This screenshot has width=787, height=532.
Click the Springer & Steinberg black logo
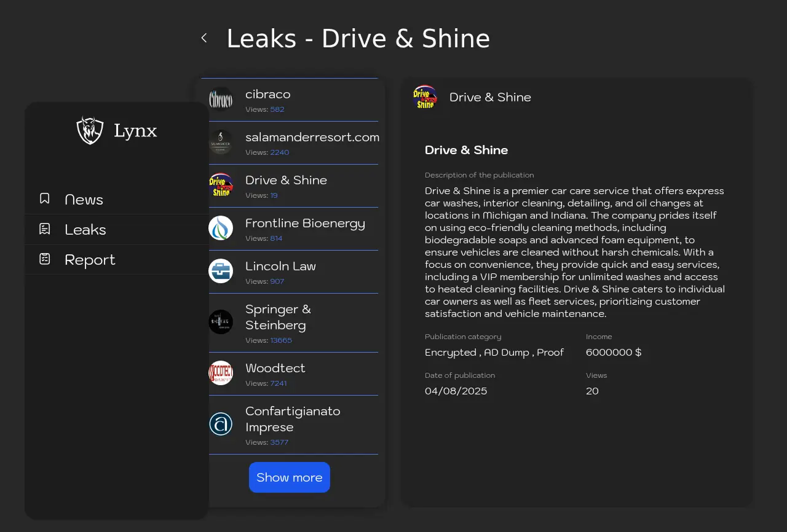221,322
